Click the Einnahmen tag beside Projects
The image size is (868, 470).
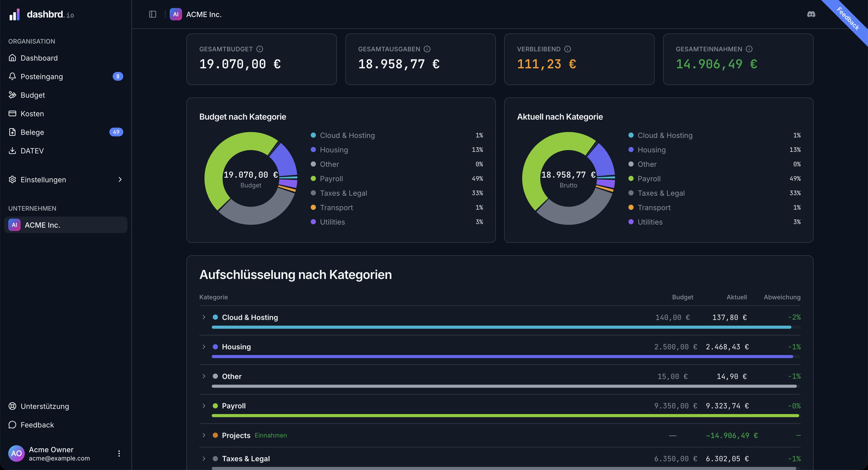tap(271, 435)
